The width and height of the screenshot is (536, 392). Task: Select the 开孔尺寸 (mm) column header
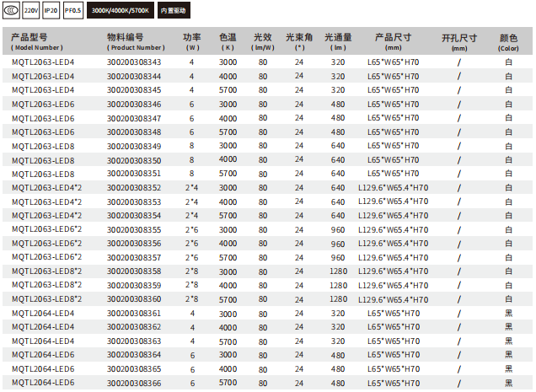tap(459, 42)
